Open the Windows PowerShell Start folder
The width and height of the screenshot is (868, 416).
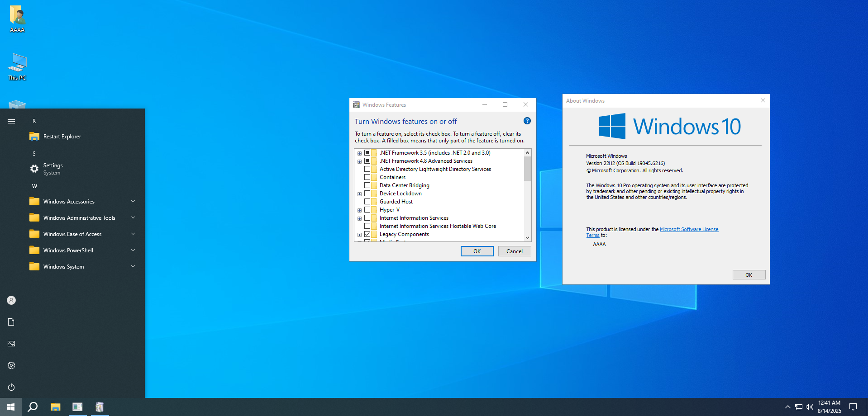(x=84, y=251)
